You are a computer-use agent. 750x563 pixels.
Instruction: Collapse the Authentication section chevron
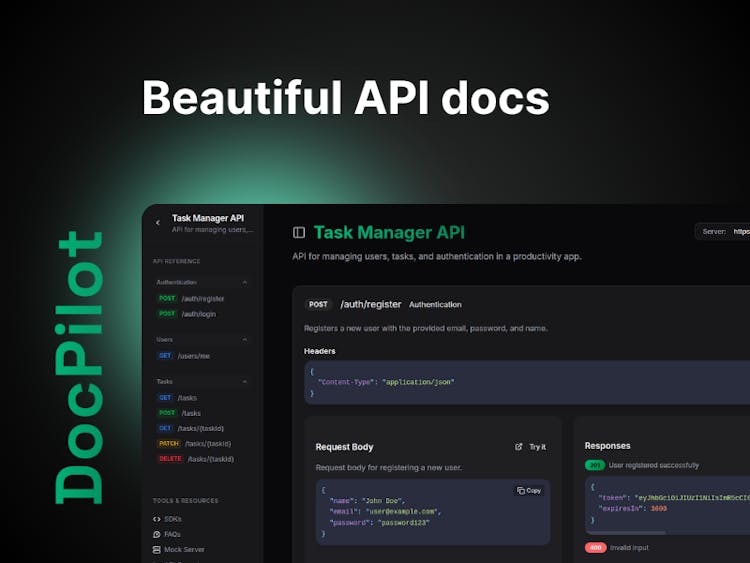point(245,282)
